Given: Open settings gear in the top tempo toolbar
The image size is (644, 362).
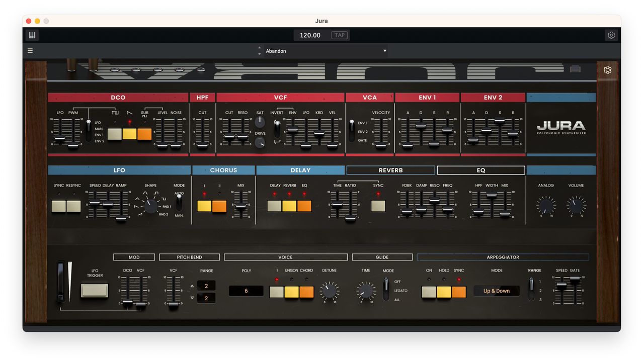Looking at the screenshot, I should pyautogui.click(x=611, y=35).
